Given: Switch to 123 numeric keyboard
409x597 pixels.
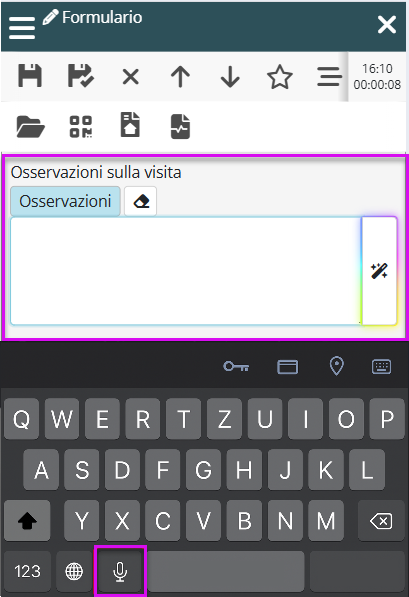Looking at the screenshot, I should click(x=27, y=571).
